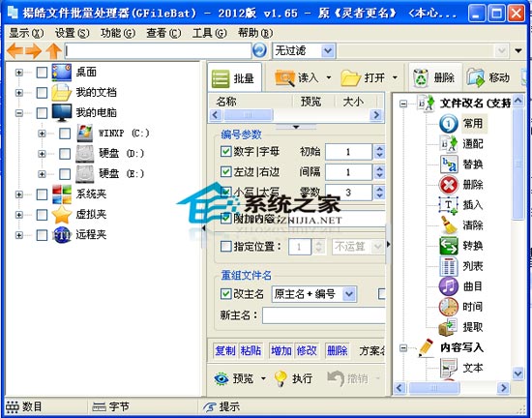The width and height of the screenshot is (532, 418).
Task: Check the WINXP (C:) drive checkbox
Action: click(65, 134)
